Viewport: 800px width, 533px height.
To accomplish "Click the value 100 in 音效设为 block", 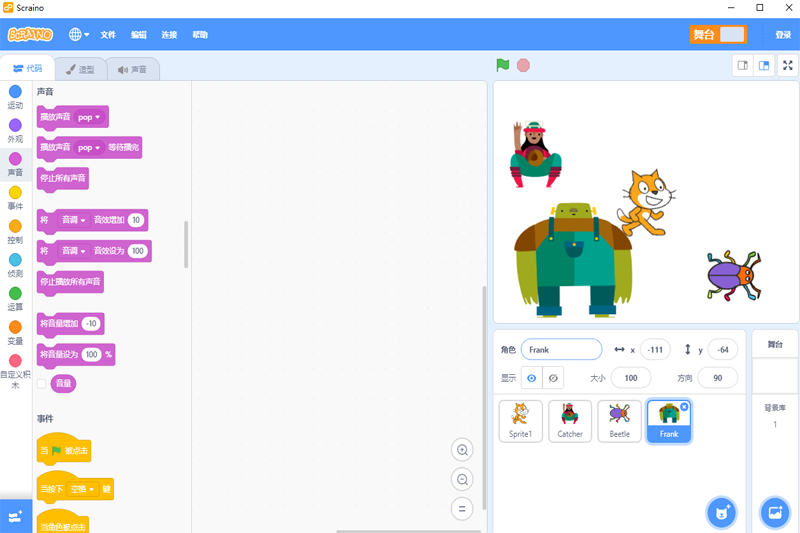I will pos(138,251).
